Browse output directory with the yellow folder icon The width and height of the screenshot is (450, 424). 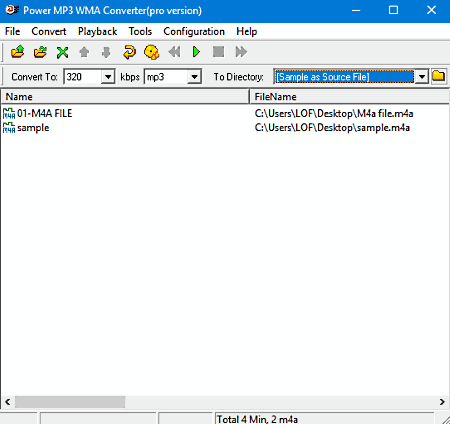[x=439, y=76]
